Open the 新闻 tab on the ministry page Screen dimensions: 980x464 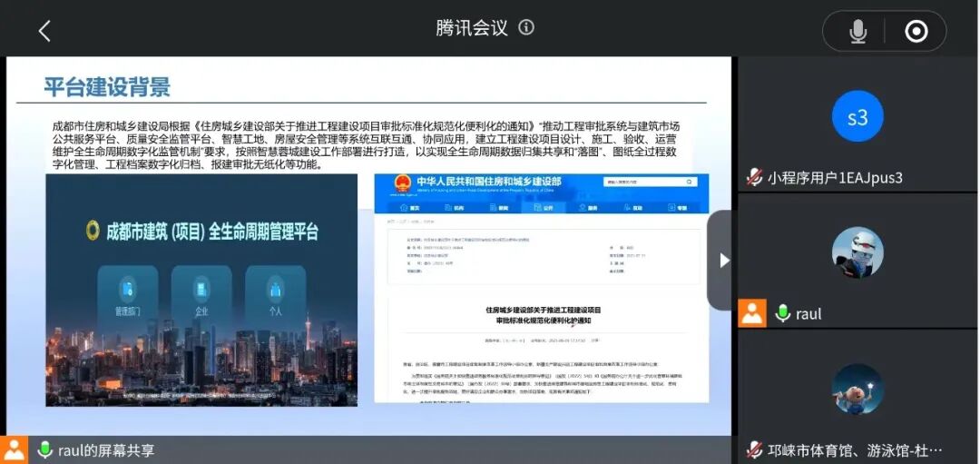[x=497, y=208]
